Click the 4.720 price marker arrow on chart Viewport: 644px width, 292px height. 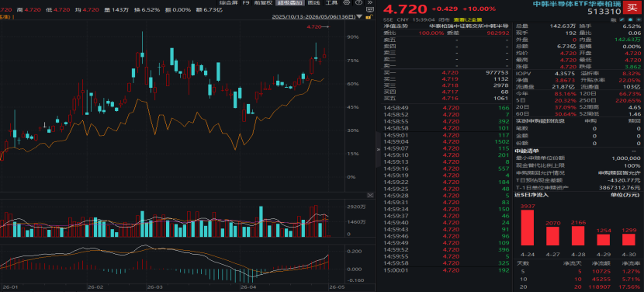point(318,26)
